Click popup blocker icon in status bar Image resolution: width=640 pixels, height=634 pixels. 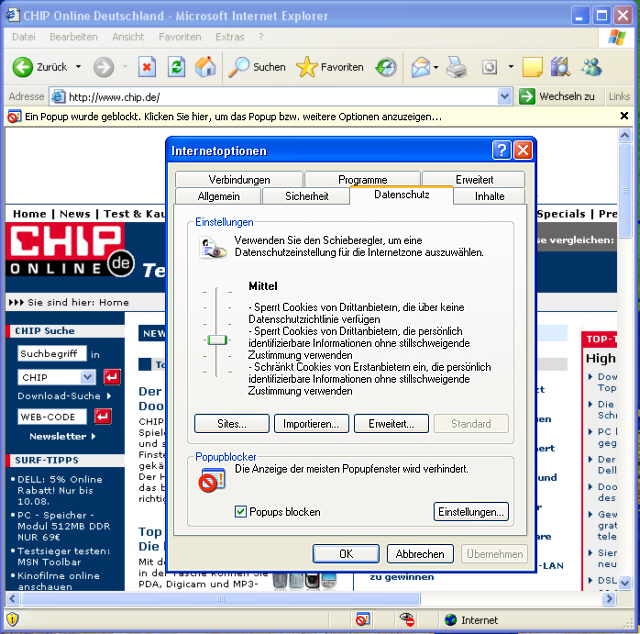tap(362, 620)
